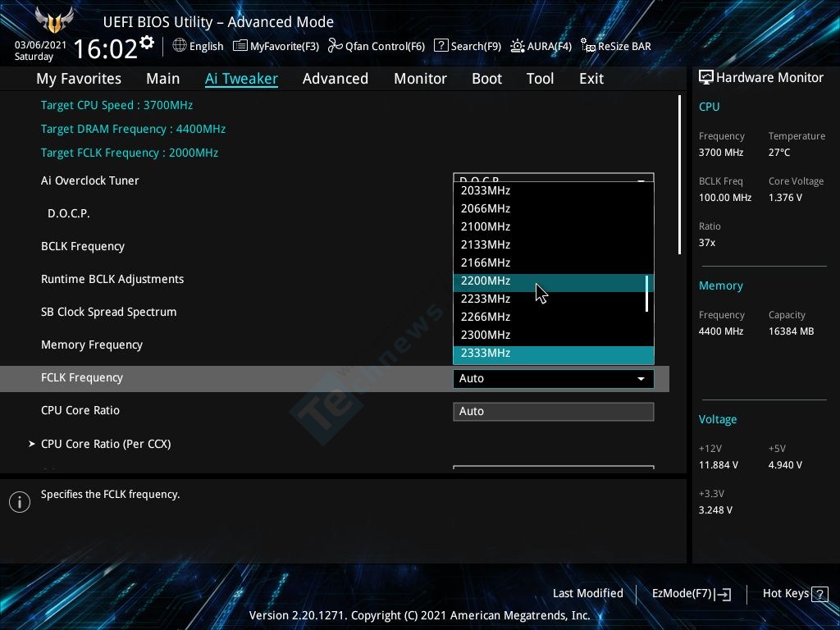The image size is (840, 630).
Task: Select 2033MHz from FCLK list
Action: click(554, 190)
